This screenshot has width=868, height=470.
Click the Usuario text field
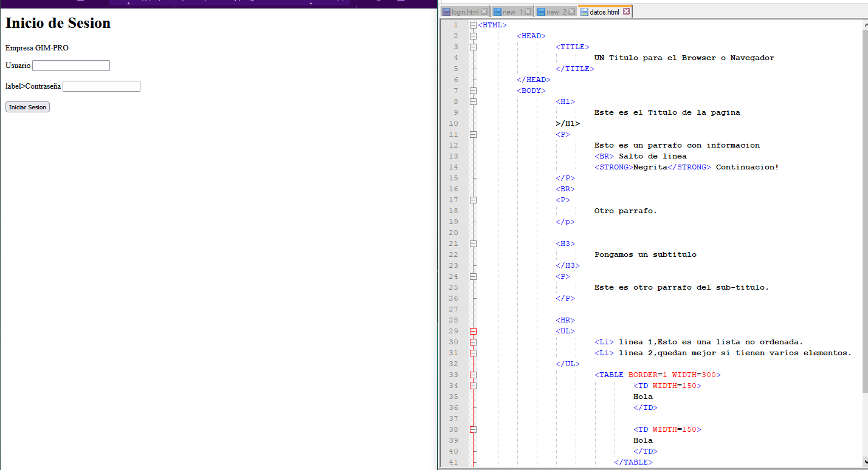click(71, 66)
